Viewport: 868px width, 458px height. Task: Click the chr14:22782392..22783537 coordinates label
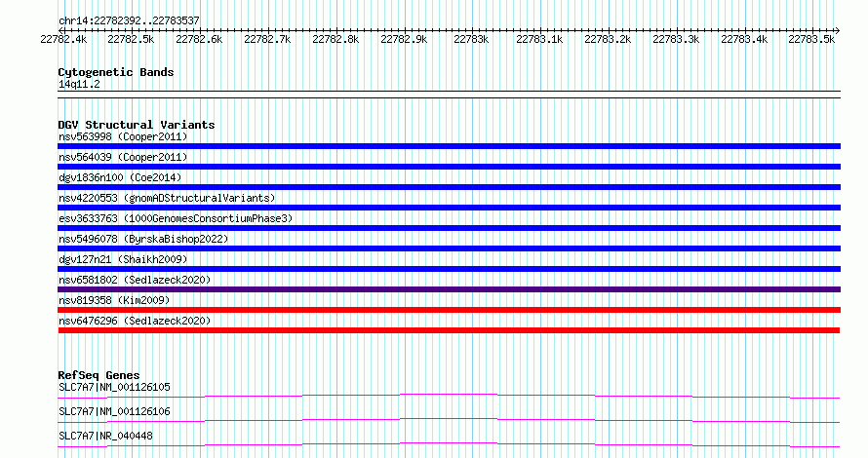[x=129, y=21]
